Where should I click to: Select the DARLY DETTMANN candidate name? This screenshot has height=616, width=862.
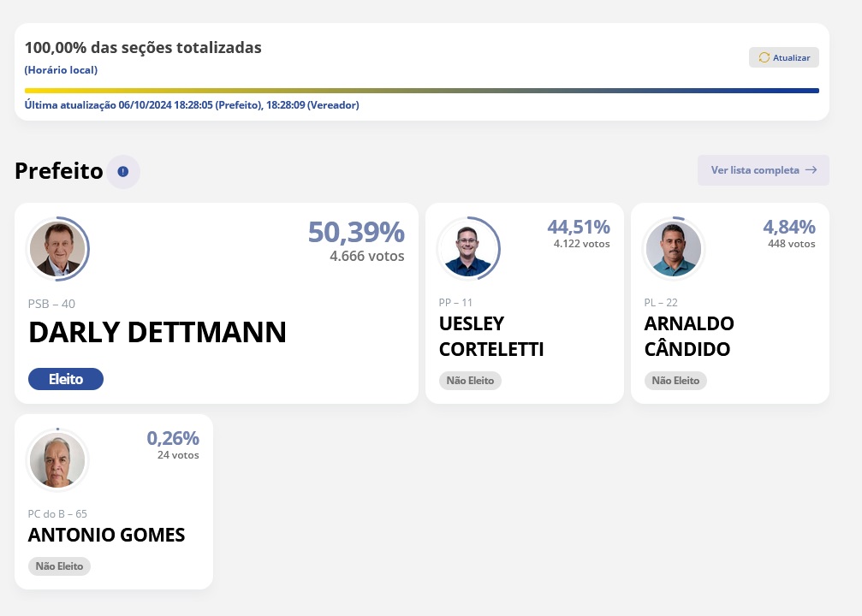158,333
